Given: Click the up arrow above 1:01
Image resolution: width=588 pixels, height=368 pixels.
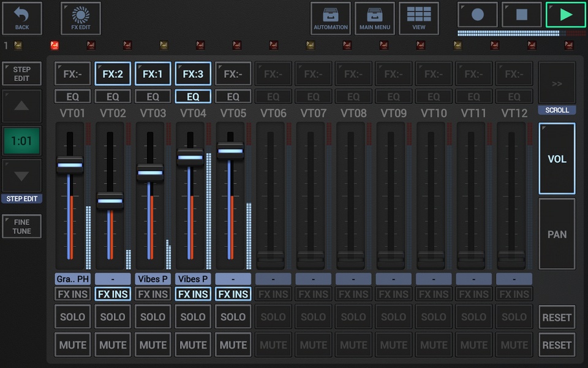Looking at the screenshot, I should [x=22, y=106].
